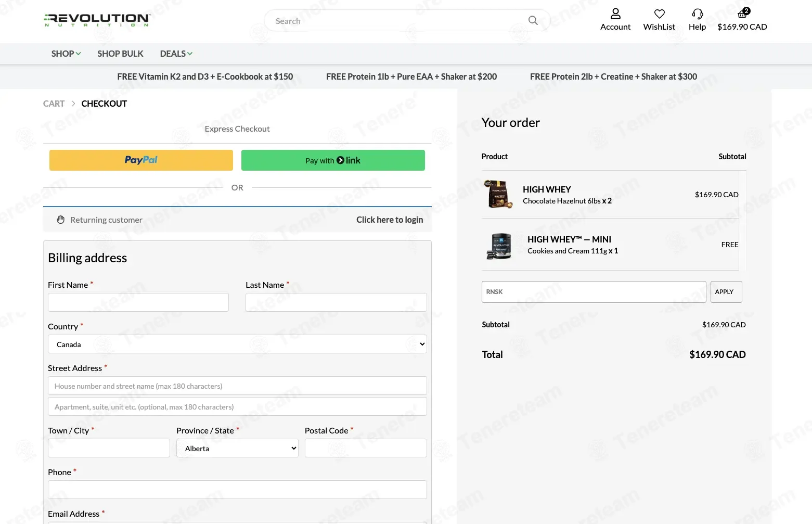Click the CHECKOUT breadcrumb
Viewport: 812px width, 524px height.
(x=104, y=104)
